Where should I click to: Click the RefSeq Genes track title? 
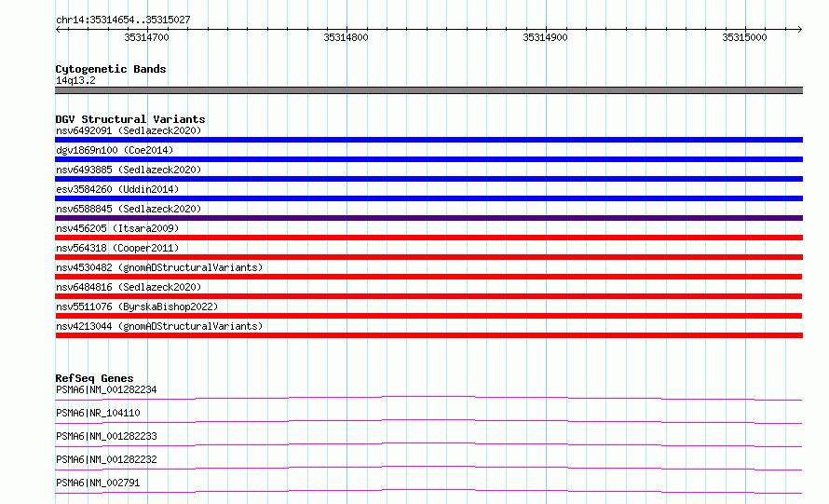94,378
